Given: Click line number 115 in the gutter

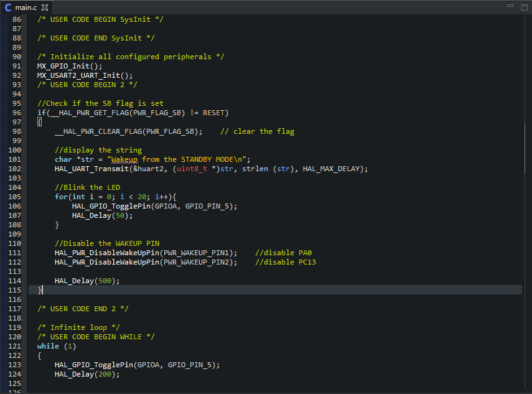Looking at the screenshot, I should click(16, 290).
